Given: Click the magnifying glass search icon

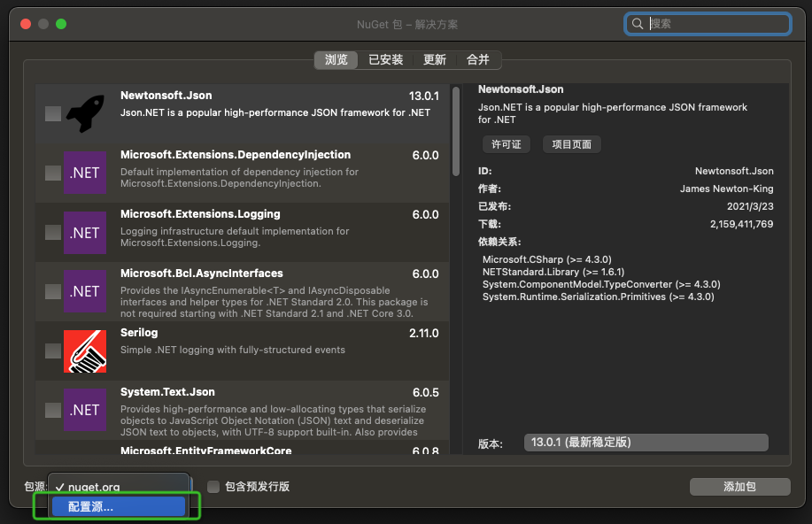Looking at the screenshot, I should pyautogui.click(x=638, y=24).
